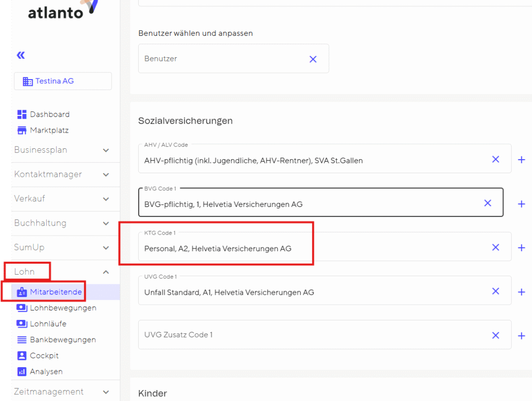Open the Marktplatz store icon

[x=22, y=131]
